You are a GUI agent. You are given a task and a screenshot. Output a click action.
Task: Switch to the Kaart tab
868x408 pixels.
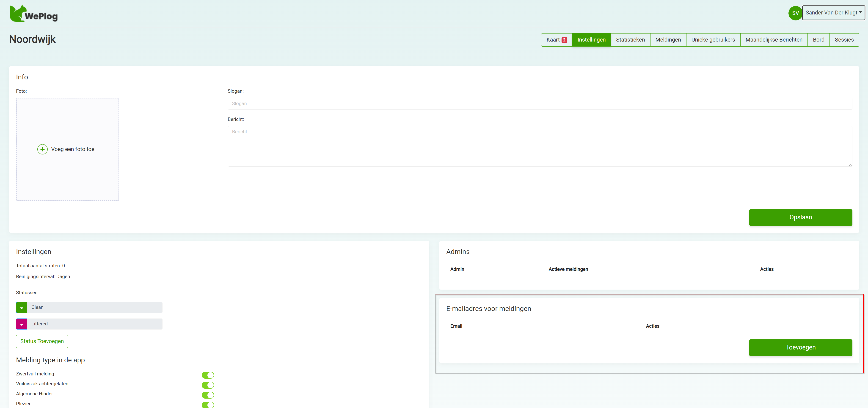click(x=557, y=40)
